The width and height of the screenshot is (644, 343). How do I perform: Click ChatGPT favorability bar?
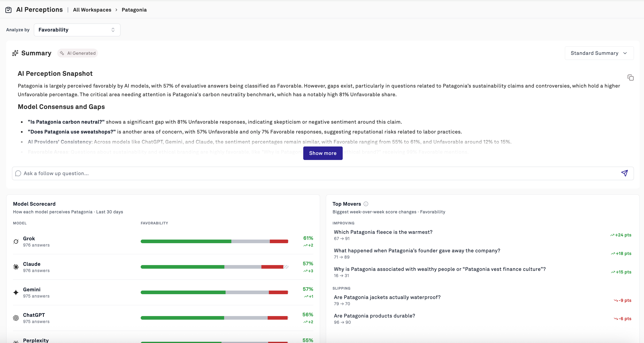pyautogui.click(x=215, y=318)
